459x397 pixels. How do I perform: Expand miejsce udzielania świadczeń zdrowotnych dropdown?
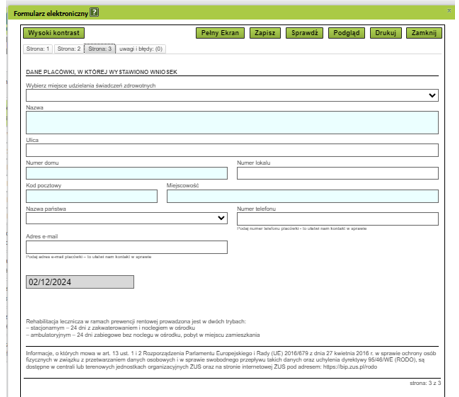click(x=232, y=95)
